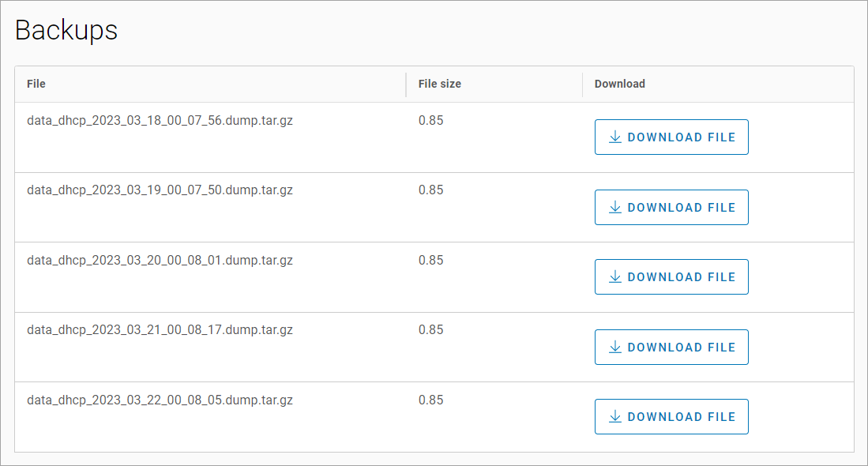The height and width of the screenshot is (466, 868).
Task: Click divider between File and File size headers
Action: pos(406,85)
